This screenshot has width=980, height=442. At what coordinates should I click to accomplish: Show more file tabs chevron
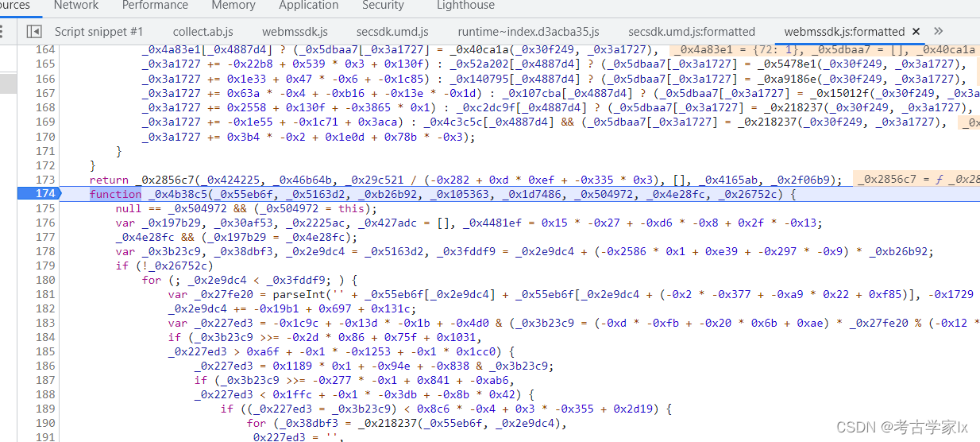pyautogui.click(x=939, y=32)
